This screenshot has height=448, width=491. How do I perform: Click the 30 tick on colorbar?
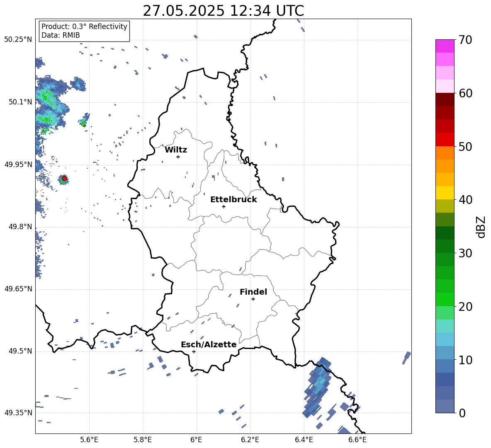click(x=465, y=253)
